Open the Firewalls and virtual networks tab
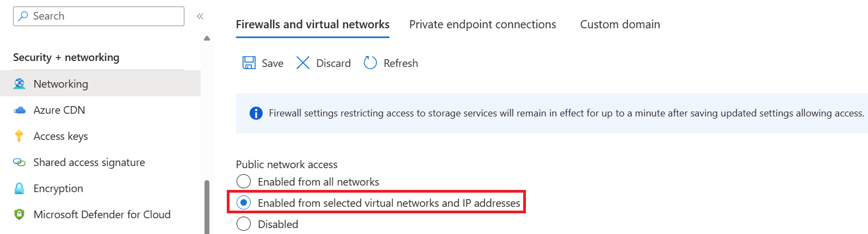Image resolution: width=868 pixels, height=234 pixels. pyautogui.click(x=313, y=24)
